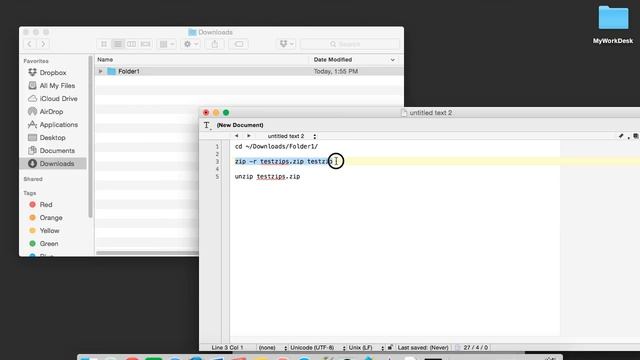Viewport: 640px width, 360px height.
Task: Go forward in the Finder window
Action: tap(43, 44)
